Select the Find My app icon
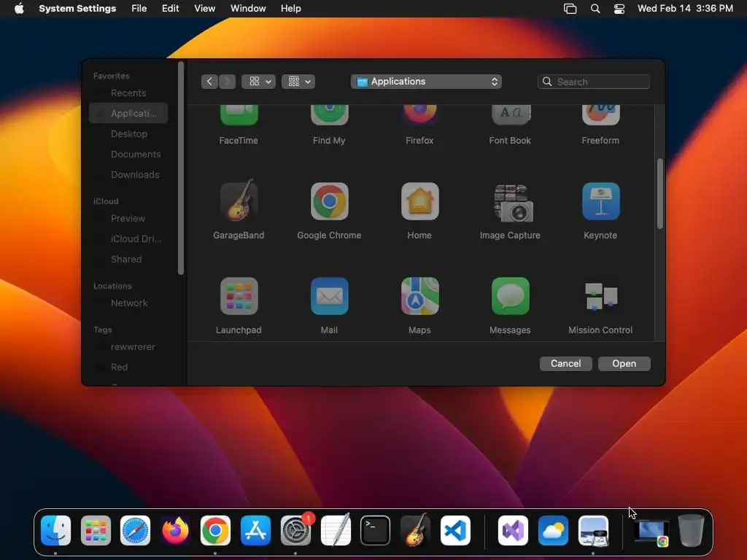Screen dimensions: 747x560 coord(329,115)
